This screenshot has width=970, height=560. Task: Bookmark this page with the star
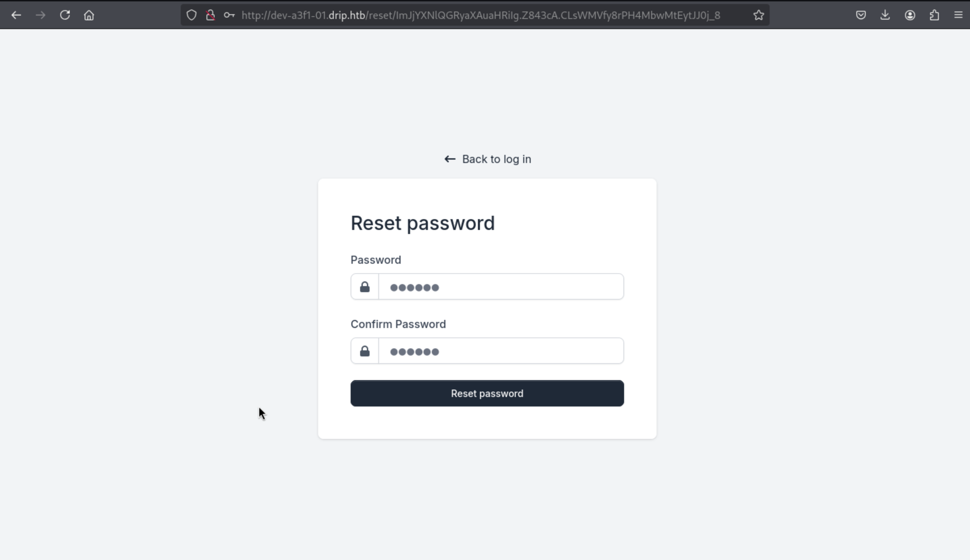tap(758, 15)
